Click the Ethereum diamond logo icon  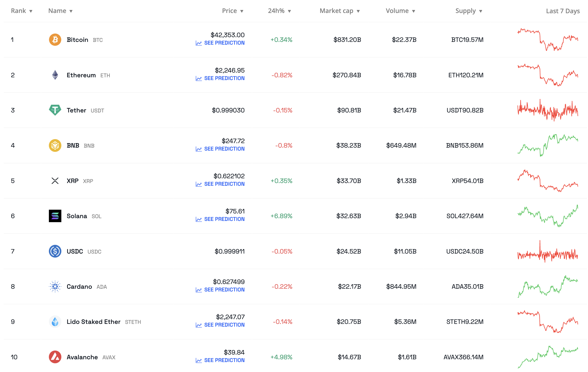(55, 75)
